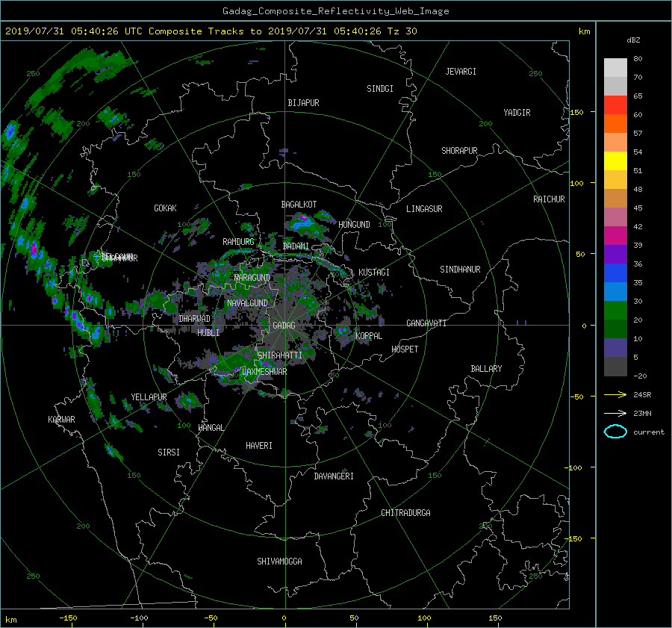Image resolution: width=672 pixels, height=628 pixels.
Task: Choose the dark orange 57-60 dBZ color block
Action: click(x=615, y=124)
